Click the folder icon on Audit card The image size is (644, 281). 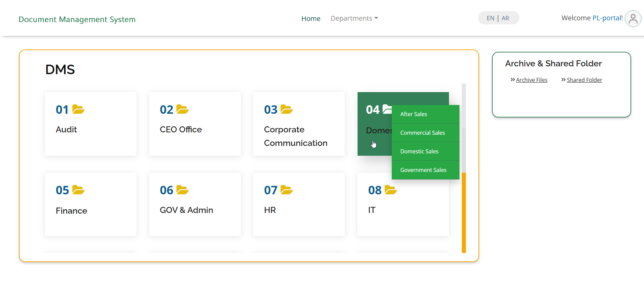pyautogui.click(x=78, y=109)
